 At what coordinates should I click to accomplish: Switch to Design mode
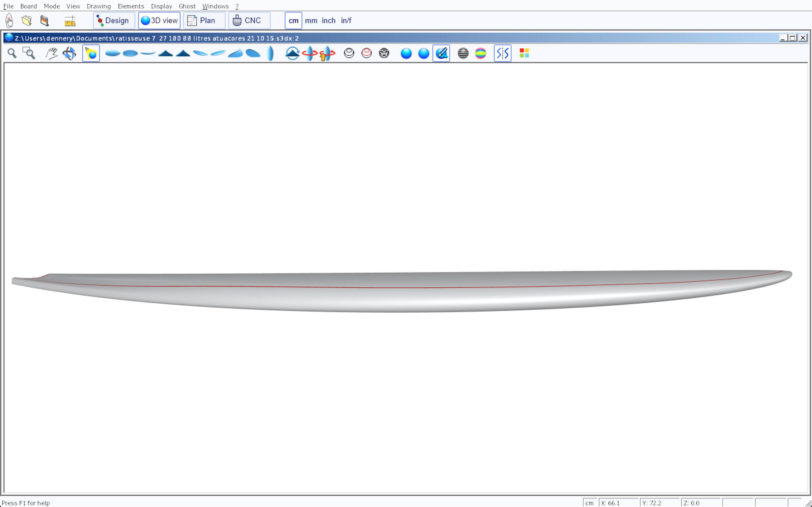click(113, 21)
